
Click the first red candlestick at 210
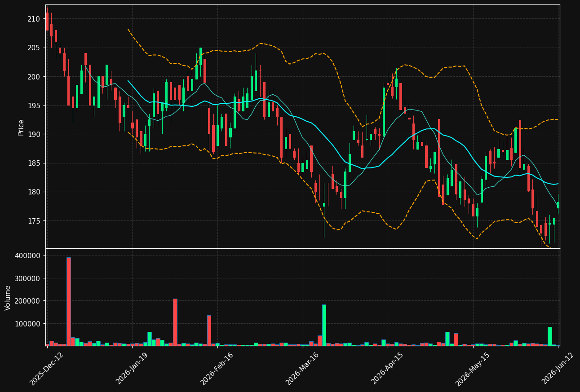[x=47, y=22]
